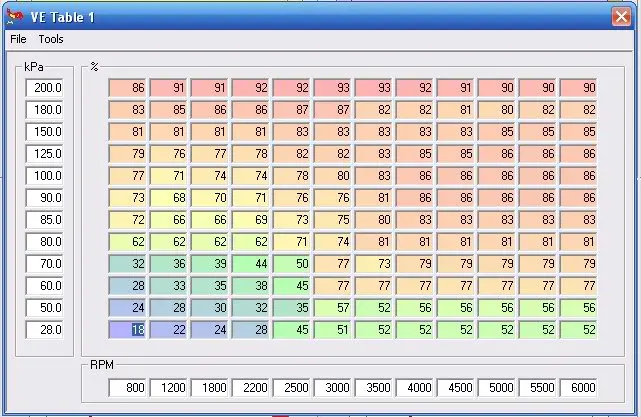Click the 3500 RPM bin field
This screenshot has height=417, width=641.
[374, 388]
